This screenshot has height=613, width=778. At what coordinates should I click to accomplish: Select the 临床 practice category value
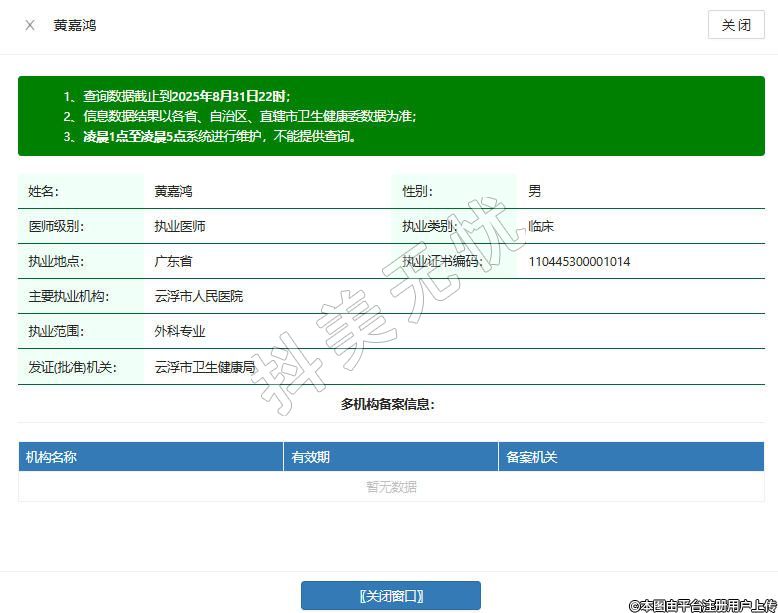pos(541,227)
